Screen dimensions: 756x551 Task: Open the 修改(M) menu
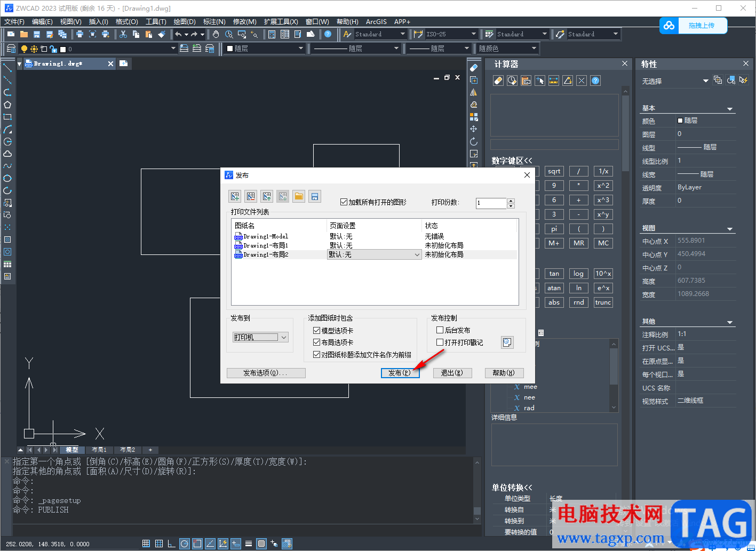click(x=245, y=22)
